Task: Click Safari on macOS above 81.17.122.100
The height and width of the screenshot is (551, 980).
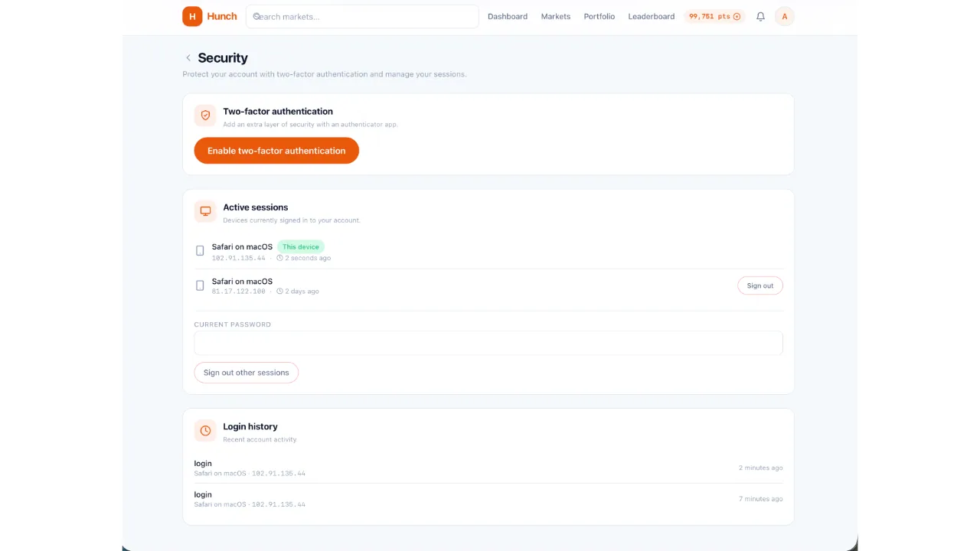Action: (242, 281)
